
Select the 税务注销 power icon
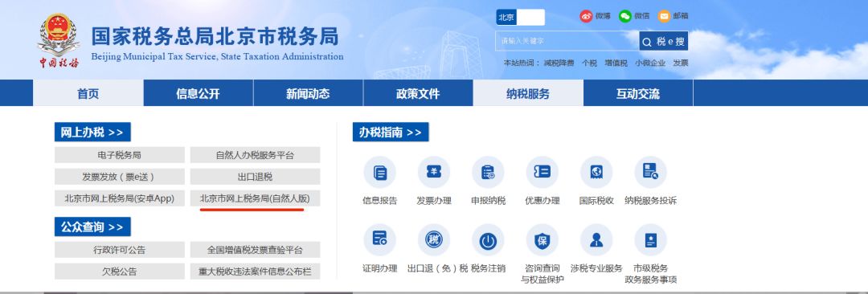click(x=488, y=239)
